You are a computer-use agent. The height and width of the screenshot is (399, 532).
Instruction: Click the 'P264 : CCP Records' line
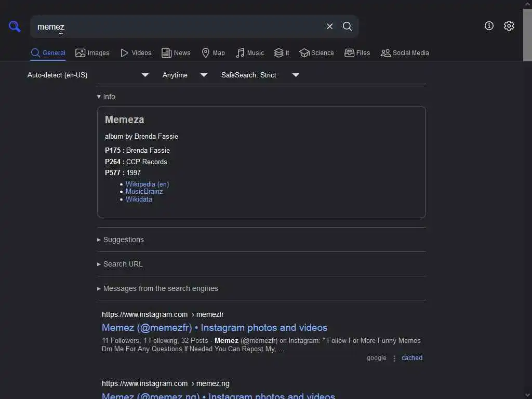tap(136, 162)
